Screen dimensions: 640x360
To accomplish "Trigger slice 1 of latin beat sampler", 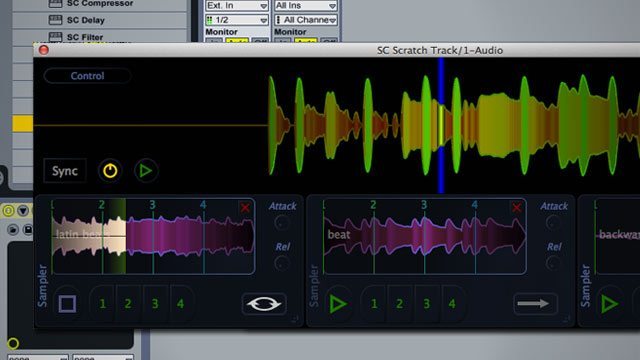I will [x=102, y=304].
